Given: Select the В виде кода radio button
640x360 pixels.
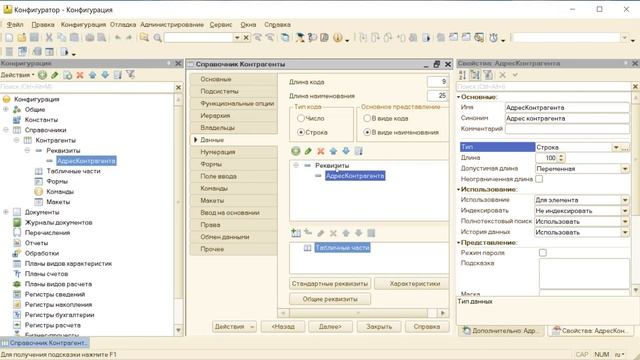Looking at the screenshot, I should pos(367,118).
